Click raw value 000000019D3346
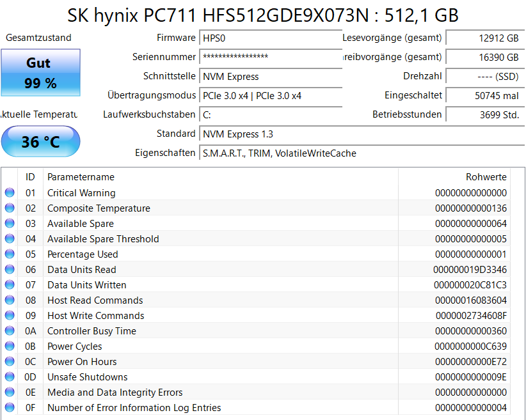Screen dimensions: 526x420 click(470, 270)
